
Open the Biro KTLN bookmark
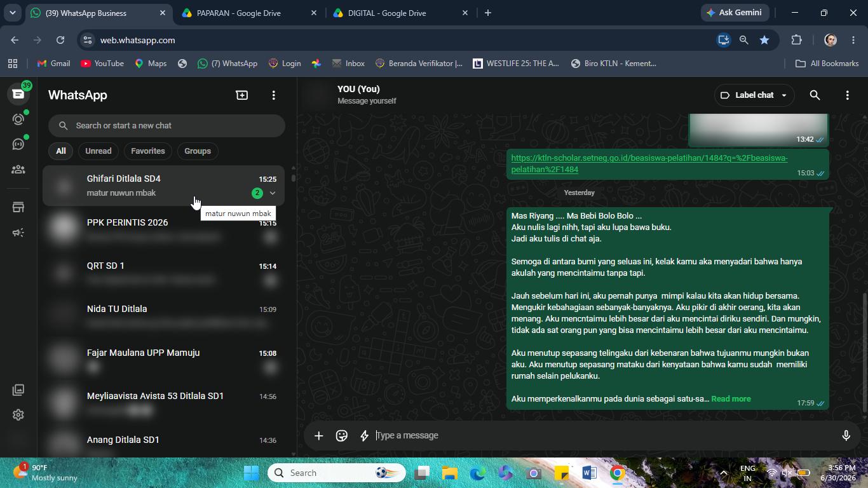[x=614, y=64]
